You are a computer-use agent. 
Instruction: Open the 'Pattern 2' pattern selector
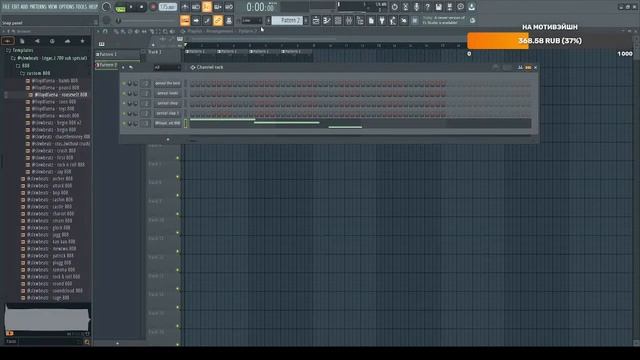(287, 20)
